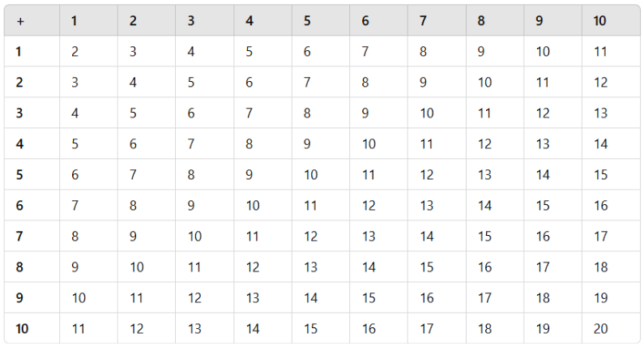Viewport: 644px width, 346px height.
Task: Select the 3 in row 2
Action: coord(75,83)
